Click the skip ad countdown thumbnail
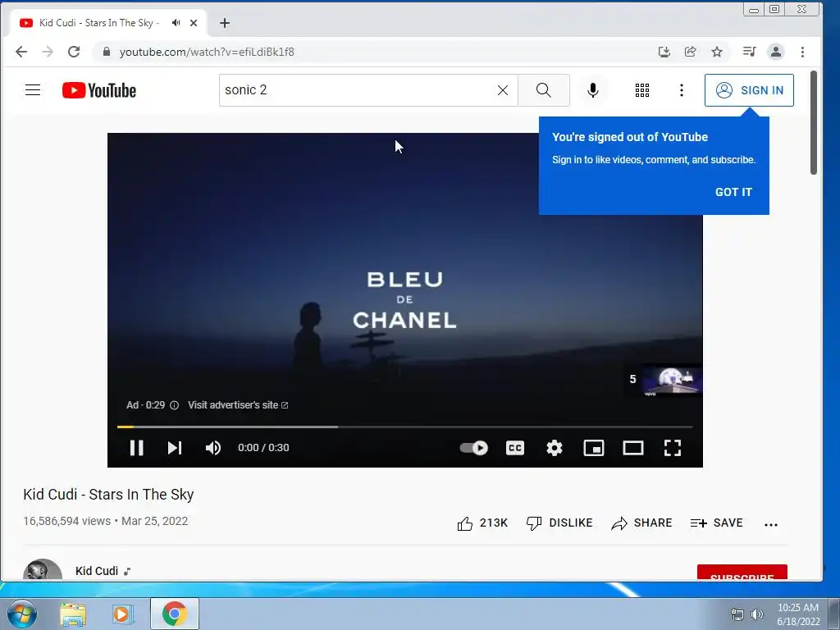Viewport: 840px width, 630px height. (x=663, y=380)
